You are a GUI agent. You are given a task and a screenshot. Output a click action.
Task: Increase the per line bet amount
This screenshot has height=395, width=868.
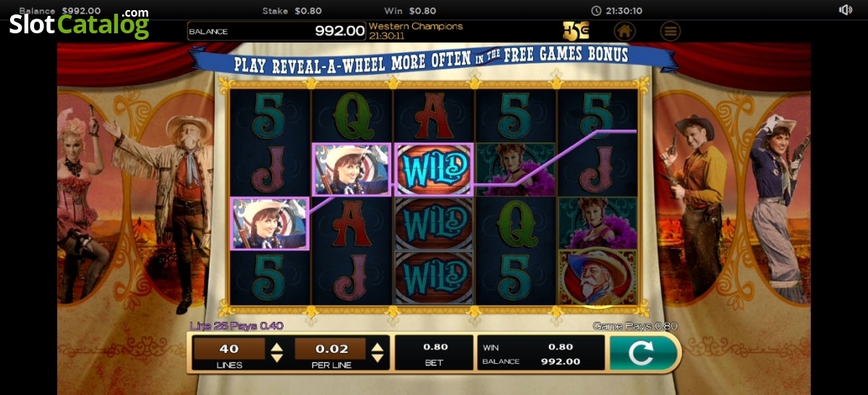pos(378,347)
